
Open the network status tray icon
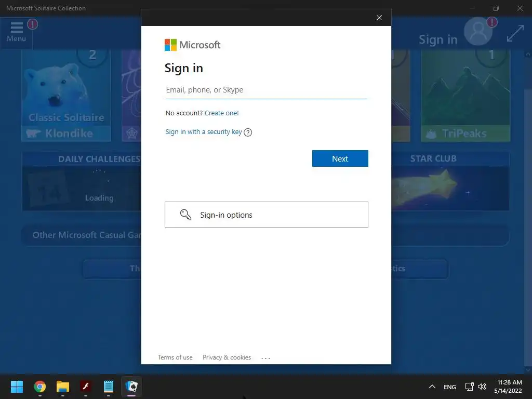tap(469, 387)
